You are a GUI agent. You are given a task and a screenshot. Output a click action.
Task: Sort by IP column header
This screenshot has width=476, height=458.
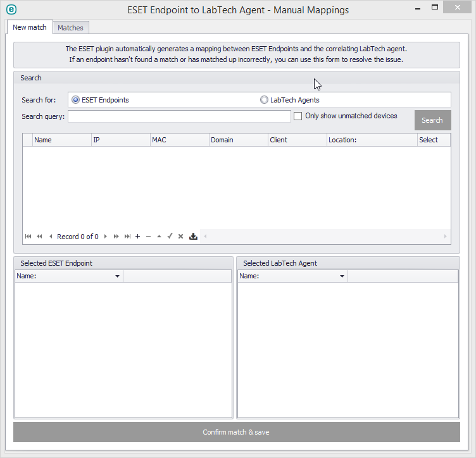(121, 140)
